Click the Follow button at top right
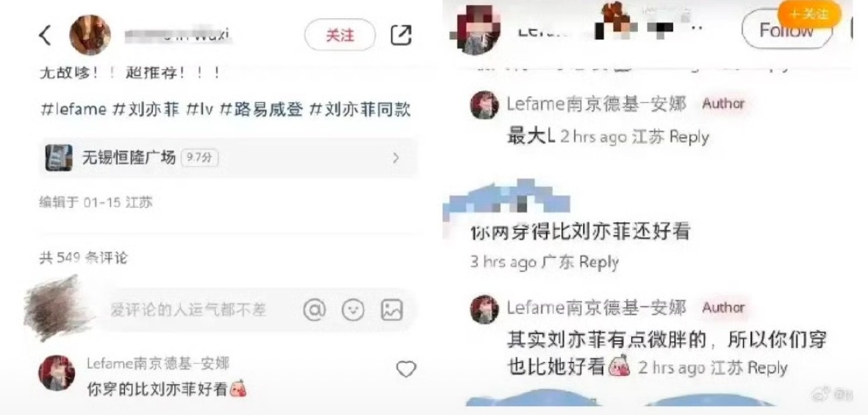Screen dimensions: 868x415 click(x=786, y=30)
